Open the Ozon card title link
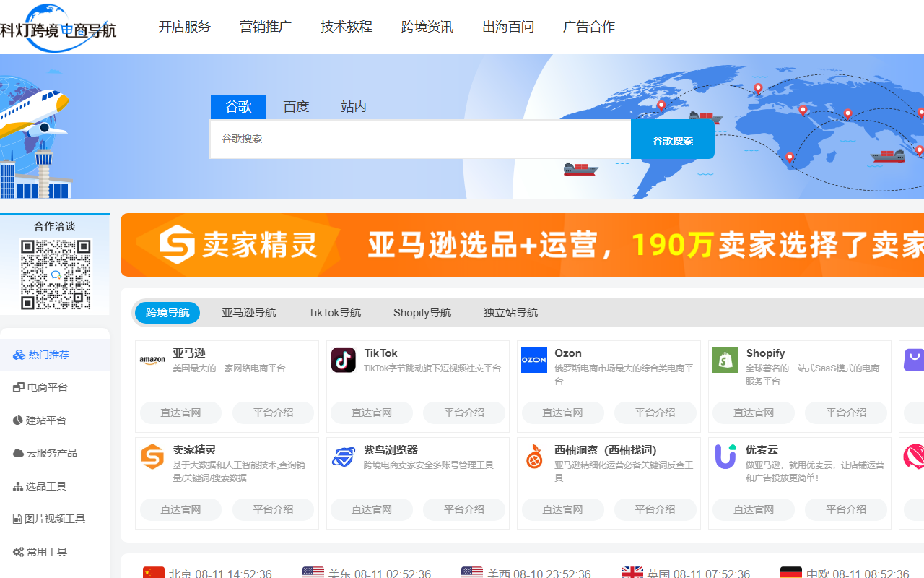 568,353
